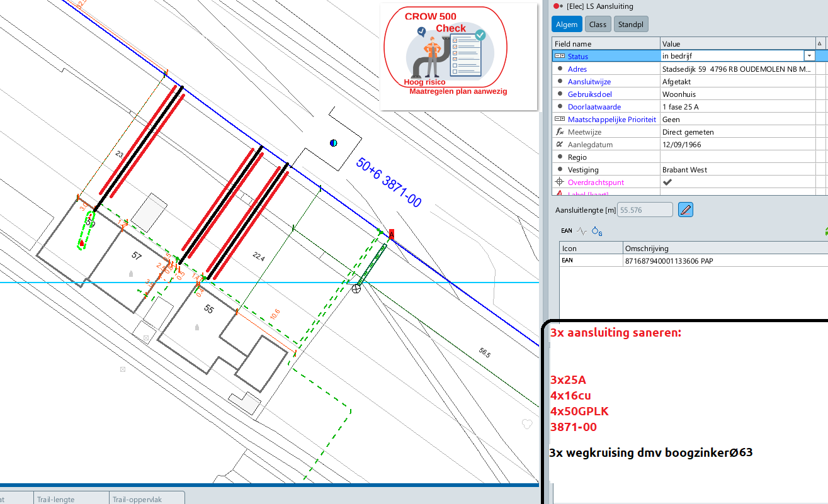Select the Algem tab
The height and width of the screenshot is (504, 828).
coord(567,25)
